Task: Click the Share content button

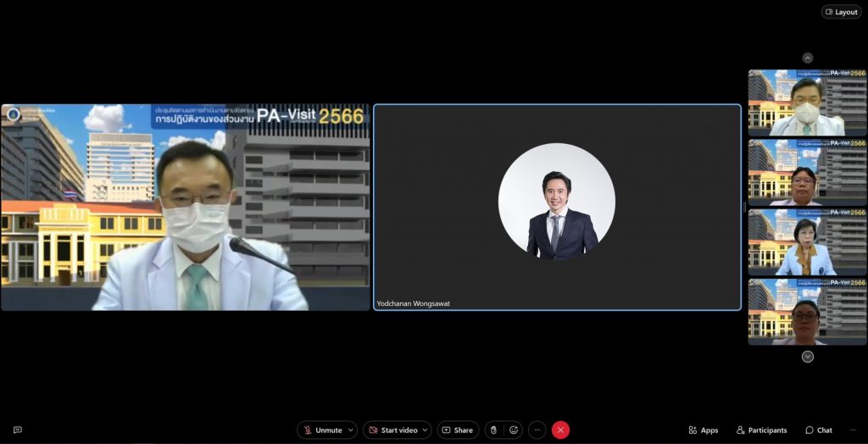Action: [458, 430]
